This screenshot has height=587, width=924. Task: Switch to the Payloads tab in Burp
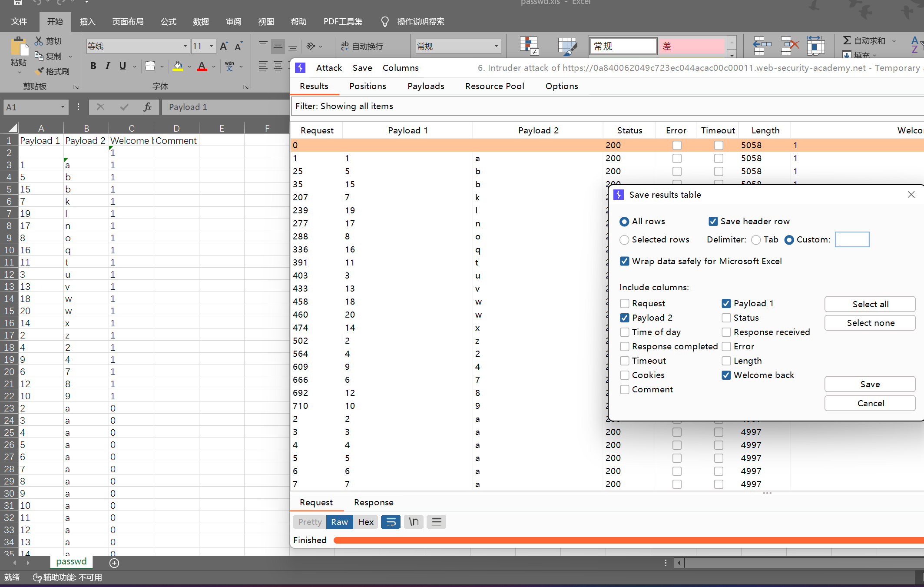426,86
